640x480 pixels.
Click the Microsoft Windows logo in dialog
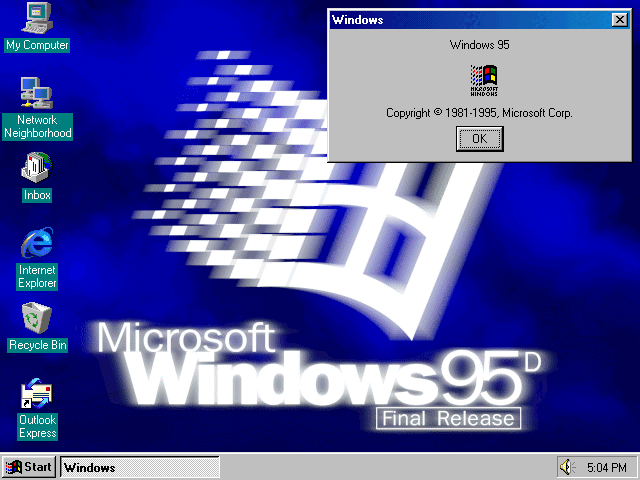[x=483, y=80]
